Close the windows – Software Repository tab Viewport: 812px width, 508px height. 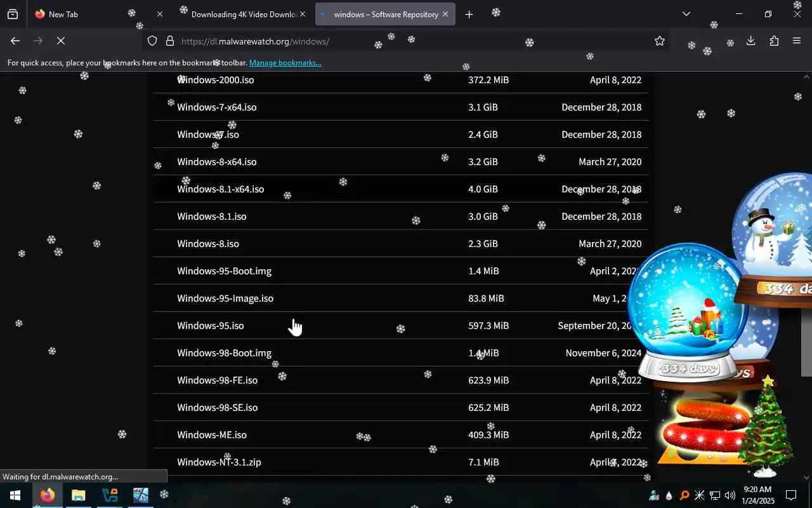(x=445, y=14)
